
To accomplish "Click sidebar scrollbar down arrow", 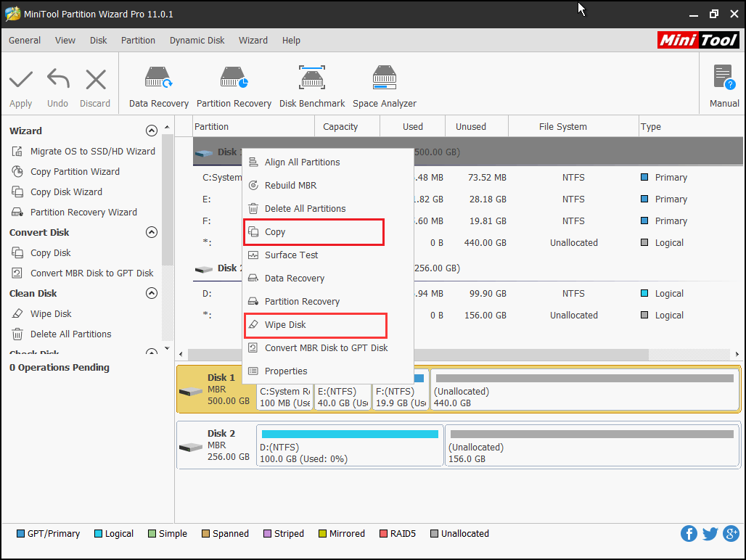I will pyautogui.click(x=167, y=348).
